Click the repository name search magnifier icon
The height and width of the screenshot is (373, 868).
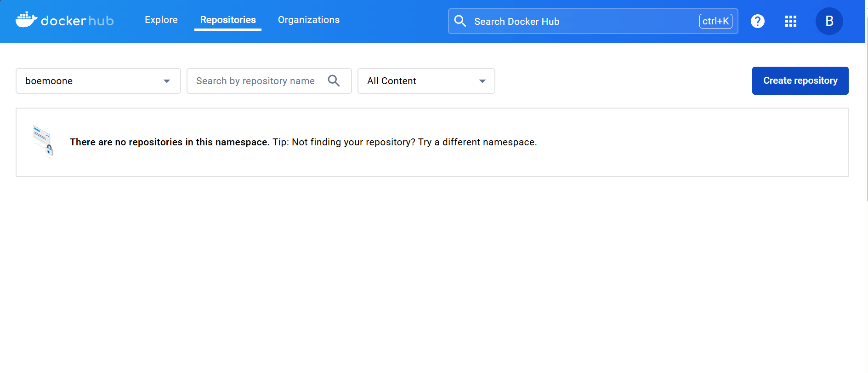[334, 81]
